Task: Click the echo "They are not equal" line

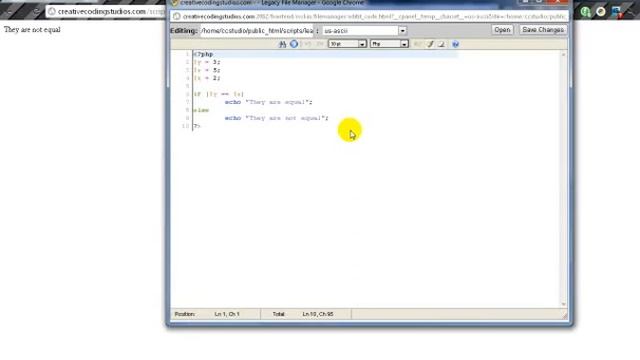Action: coord(276,118)
